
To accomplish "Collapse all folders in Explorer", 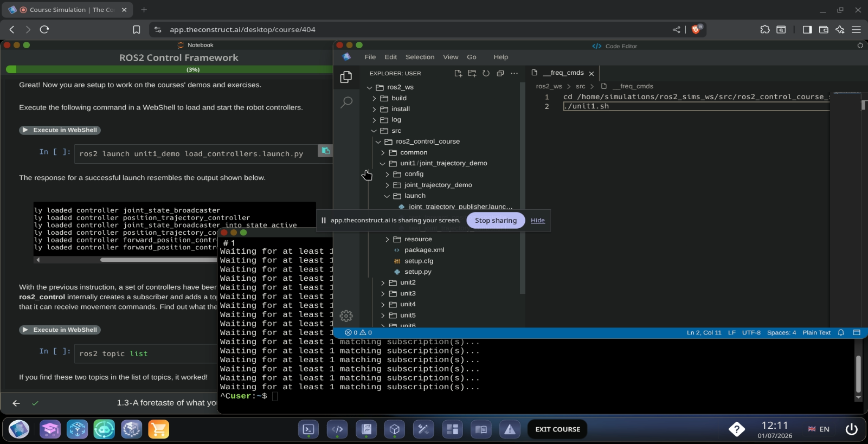I will pyautogui.click(x=500, y=73).
